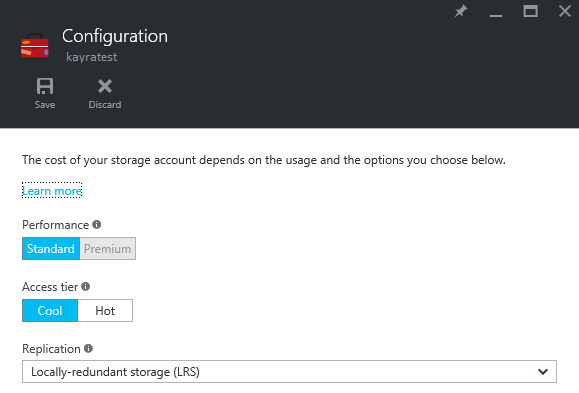Set access tier to Cool

point(50,311)
